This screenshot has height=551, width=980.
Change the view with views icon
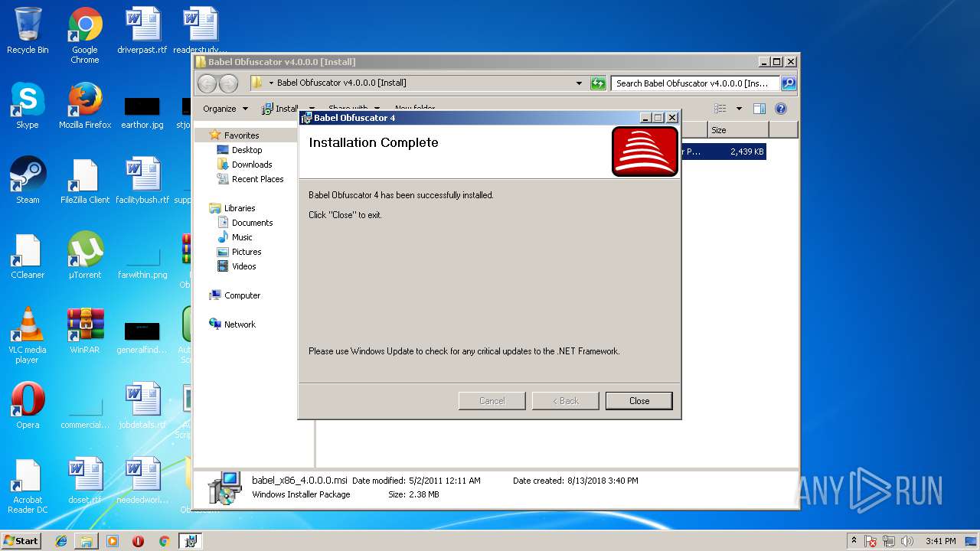720,109
